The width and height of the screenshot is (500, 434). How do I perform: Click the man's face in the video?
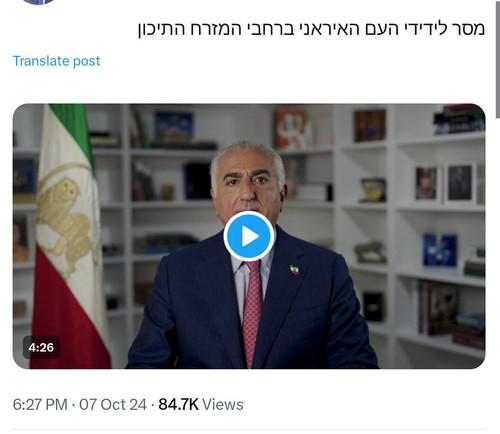coord(248,187)
